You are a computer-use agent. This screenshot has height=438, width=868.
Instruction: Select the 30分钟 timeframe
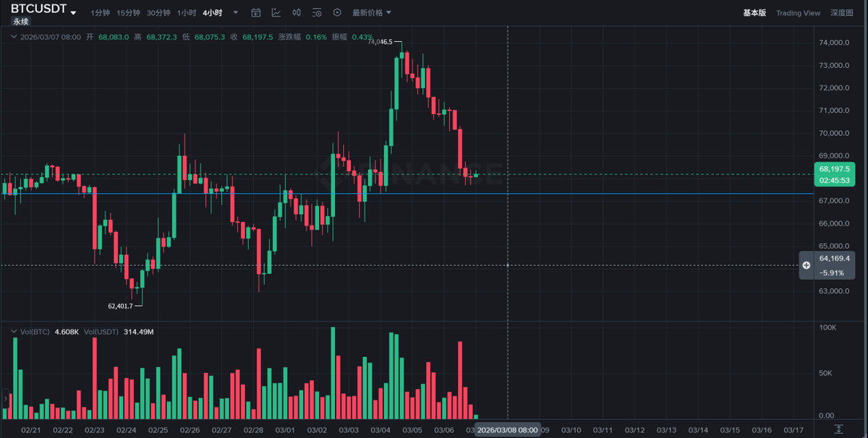pos(158,13)
